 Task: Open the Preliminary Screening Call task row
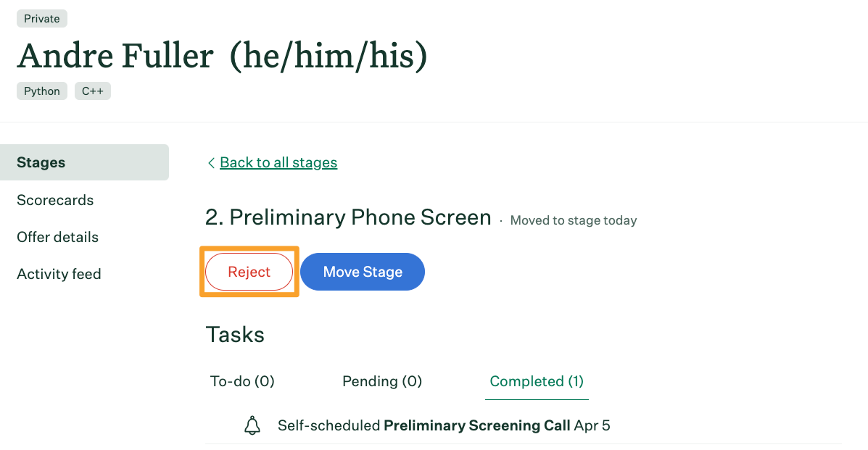pyautogui.click(x=523, y=425)
